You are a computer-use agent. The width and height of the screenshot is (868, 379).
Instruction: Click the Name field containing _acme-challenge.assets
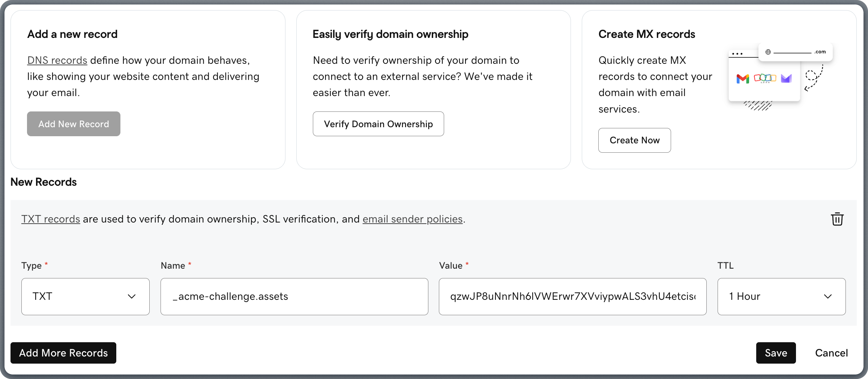point(294,296)
